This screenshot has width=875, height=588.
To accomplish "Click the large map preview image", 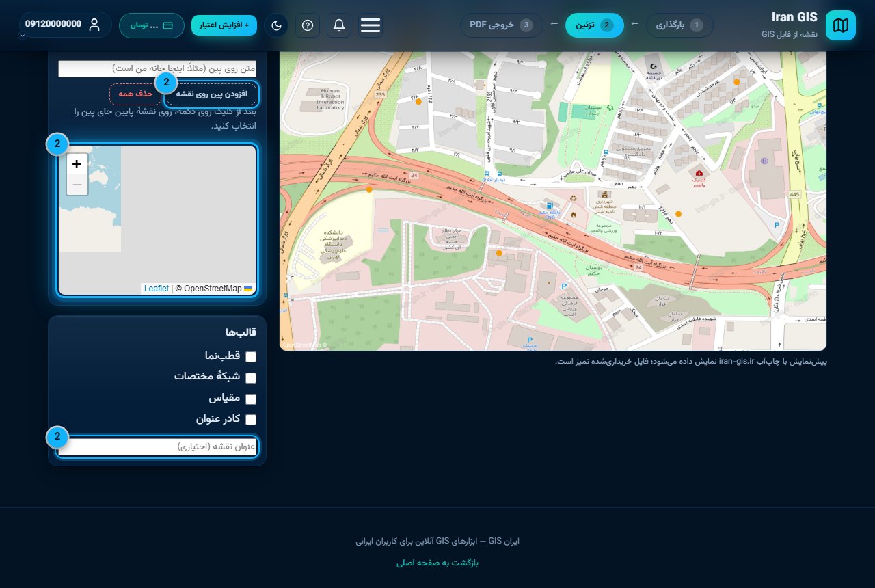I will pyautogui.click(x=553, y=201).
